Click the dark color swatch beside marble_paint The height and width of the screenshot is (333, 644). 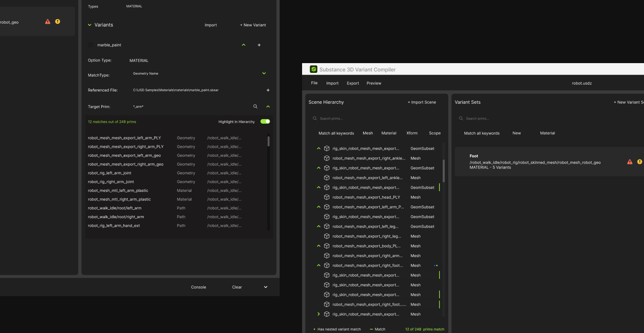[91, 45]
